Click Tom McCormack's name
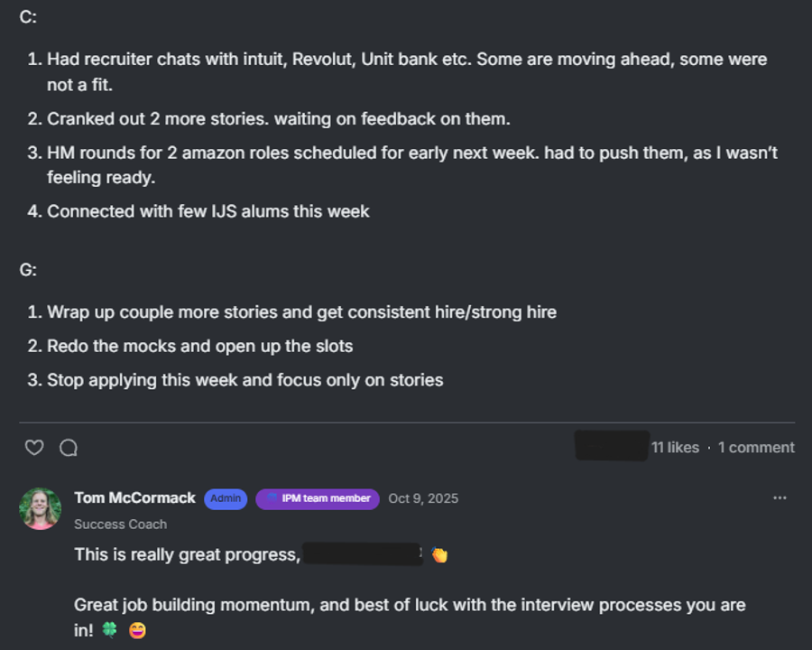 (x=134, y=497)
